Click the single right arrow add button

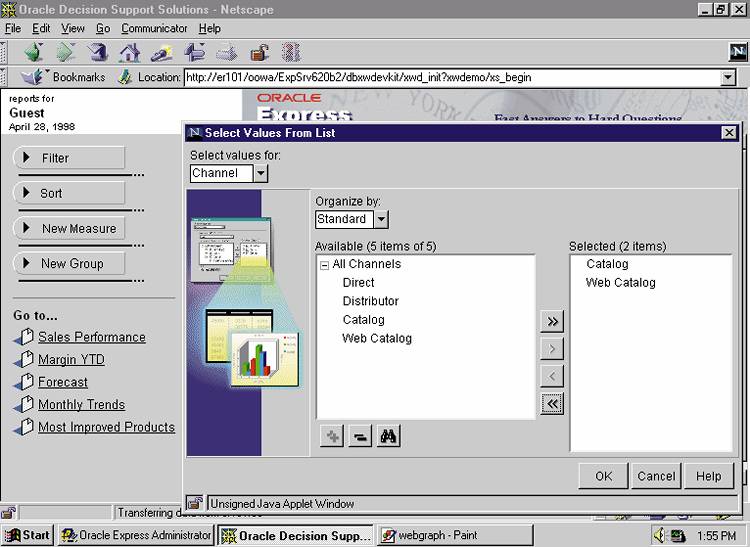click(552, 349)
